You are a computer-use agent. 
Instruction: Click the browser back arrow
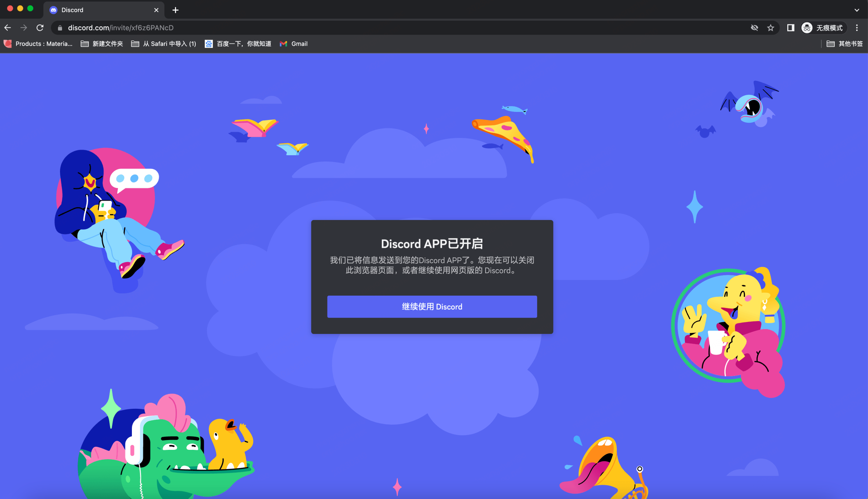point(7,28)
